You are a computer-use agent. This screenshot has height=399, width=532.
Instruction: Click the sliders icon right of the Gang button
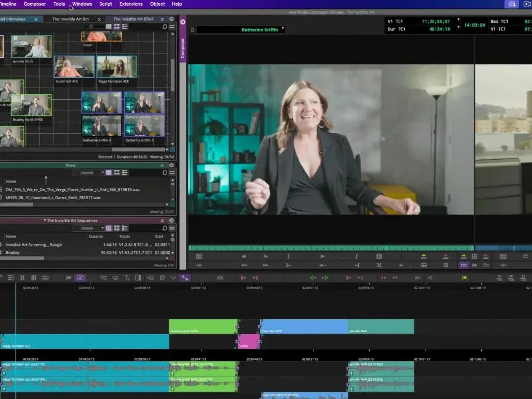tap(486, 266)
